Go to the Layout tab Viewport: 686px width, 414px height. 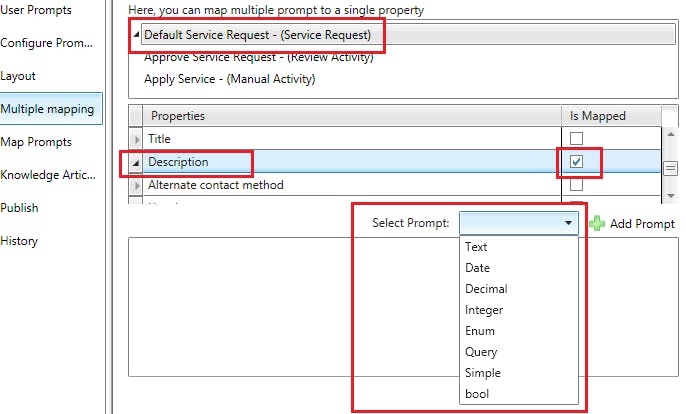[18, 76]
